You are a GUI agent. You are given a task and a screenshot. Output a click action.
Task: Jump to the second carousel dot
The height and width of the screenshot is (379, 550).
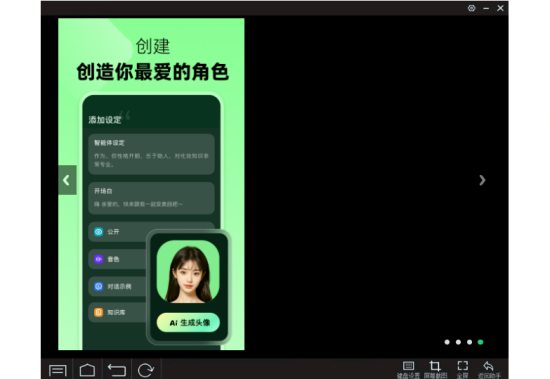458,342
